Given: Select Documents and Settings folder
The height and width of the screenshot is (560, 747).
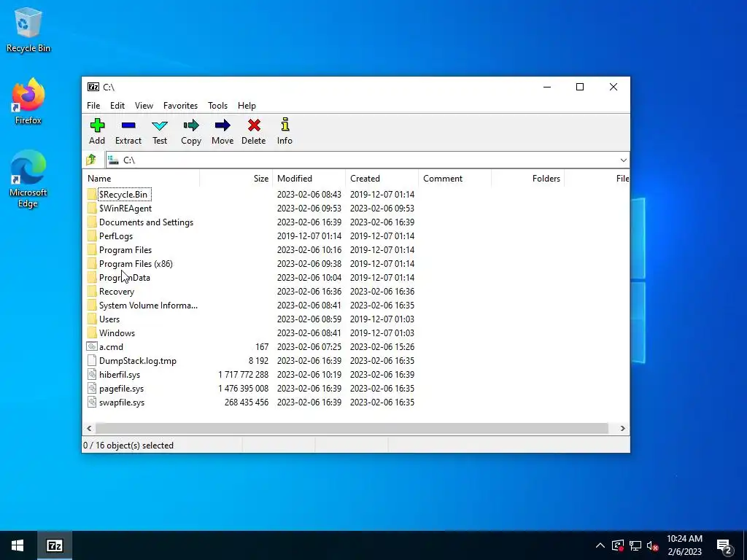Looking at the screenshot, I should (x=146, y=222).
